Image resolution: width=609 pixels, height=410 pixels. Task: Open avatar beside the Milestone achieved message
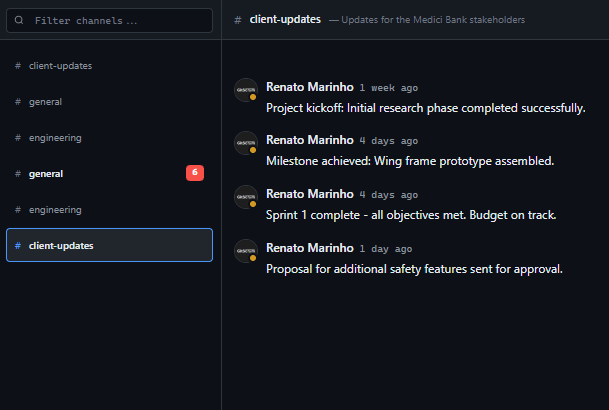(245, 143)
